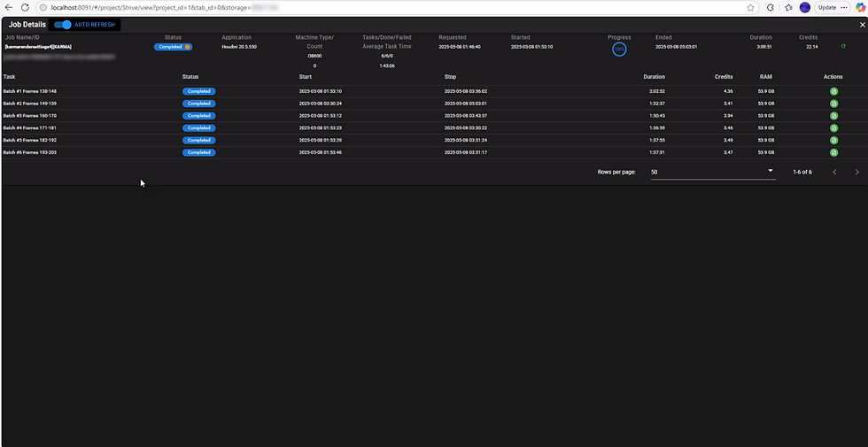Click the job duration 3:09:51
The height and width of the screenshot is (447, 868).
pos(764,47)
